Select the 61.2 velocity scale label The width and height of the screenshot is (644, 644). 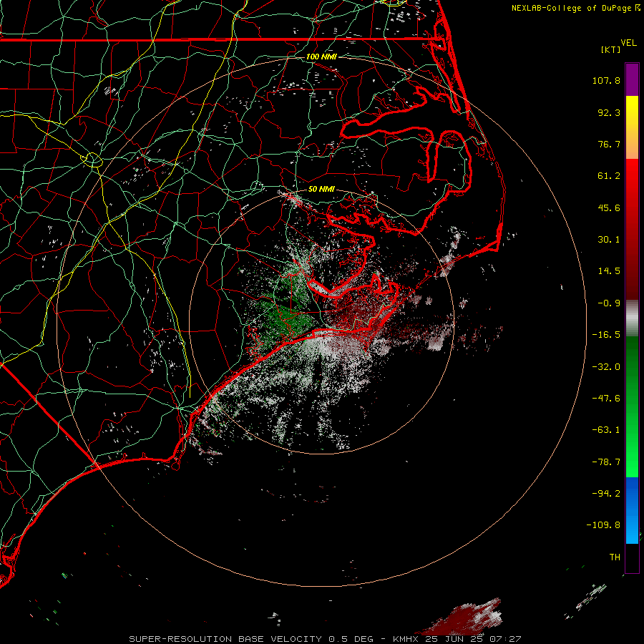609,176
